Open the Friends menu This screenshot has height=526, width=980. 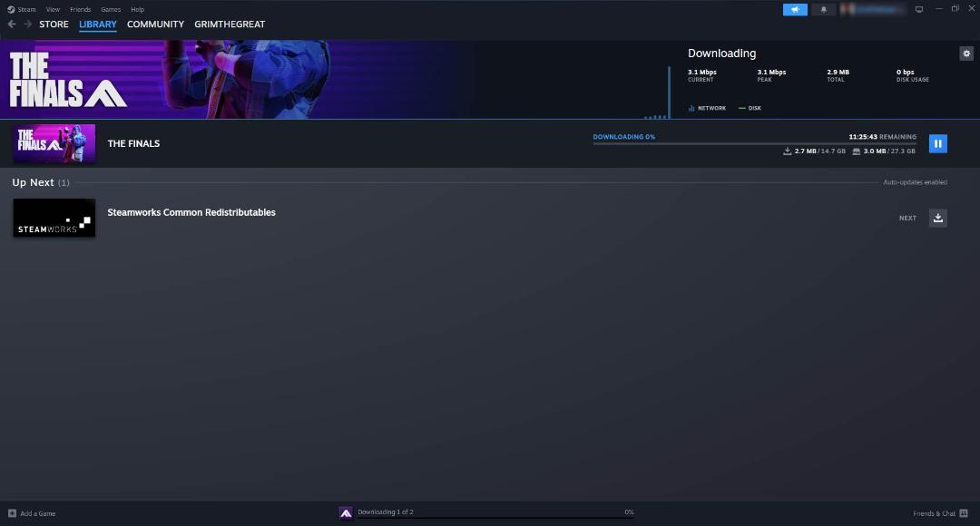tap(80, 9)
